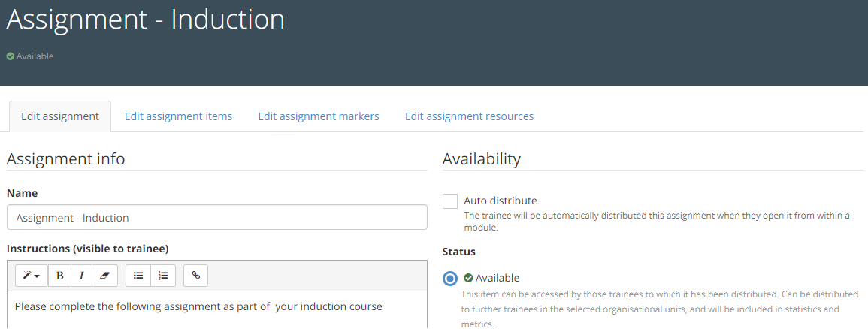Click the insert link chain icon

click(x=196, y=276)
